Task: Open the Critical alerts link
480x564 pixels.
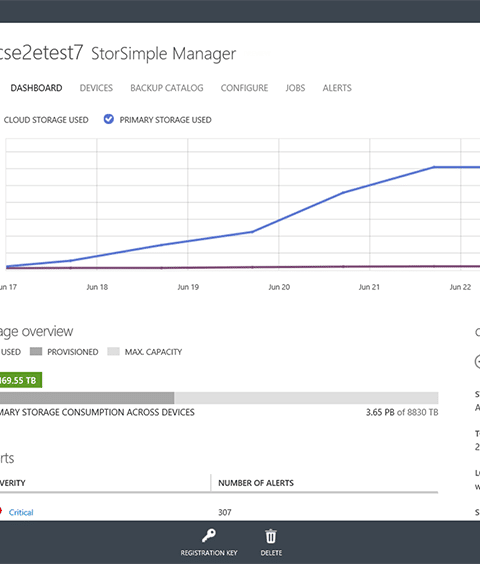Action: tap(21, 512)
